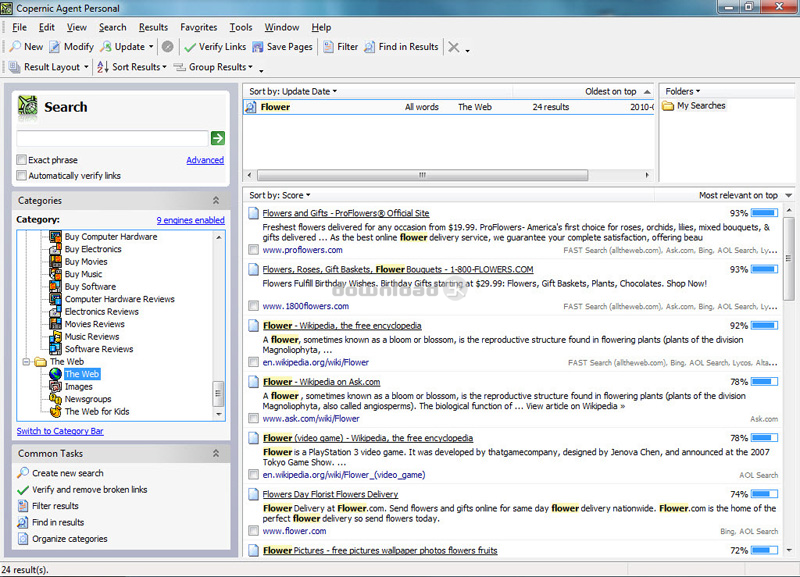800x577 pixels.
Task: Open the Results menu
Action: (153, 28)
